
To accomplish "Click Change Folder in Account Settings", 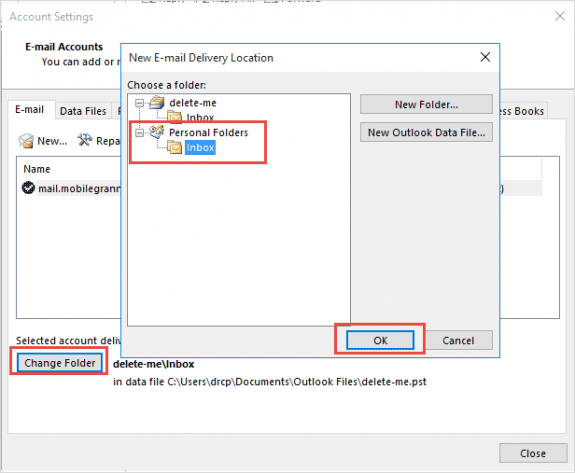I will tap(60, 363).
